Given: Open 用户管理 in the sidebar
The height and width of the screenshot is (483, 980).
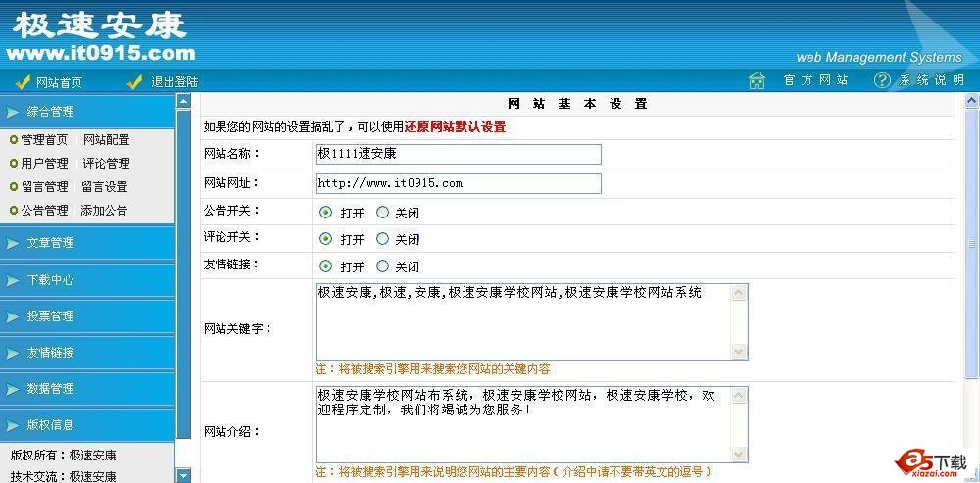Looking at the screenshot, I should (x=44, y=163).
